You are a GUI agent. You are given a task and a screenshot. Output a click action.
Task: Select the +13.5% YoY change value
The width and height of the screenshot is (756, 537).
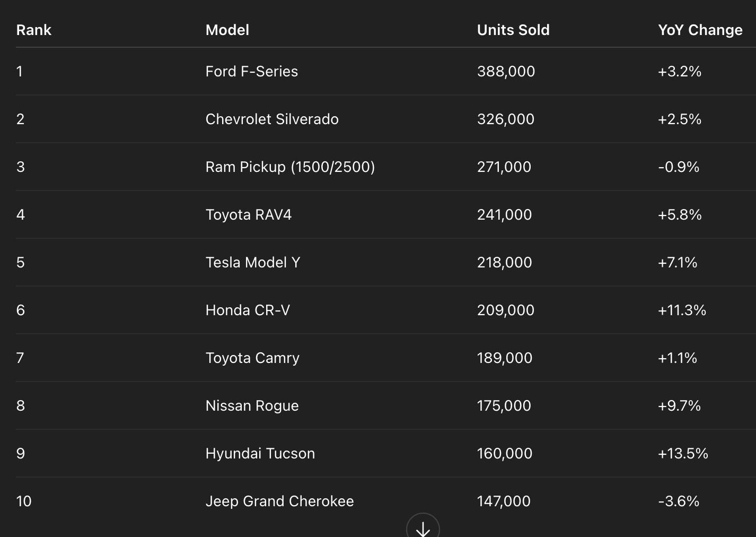(683, 453)
